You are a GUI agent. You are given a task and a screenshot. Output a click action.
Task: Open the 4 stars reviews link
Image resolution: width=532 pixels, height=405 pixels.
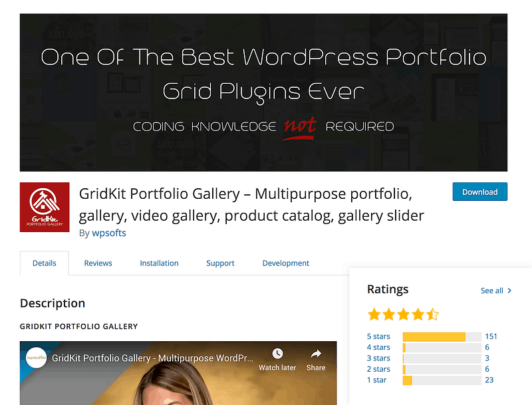pyautogui.click(x=378, y=347)
